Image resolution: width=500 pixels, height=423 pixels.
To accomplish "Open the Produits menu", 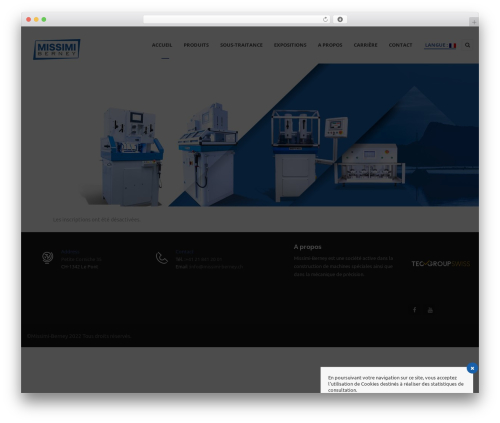I will pyautogui.click(x=196, y=45).
